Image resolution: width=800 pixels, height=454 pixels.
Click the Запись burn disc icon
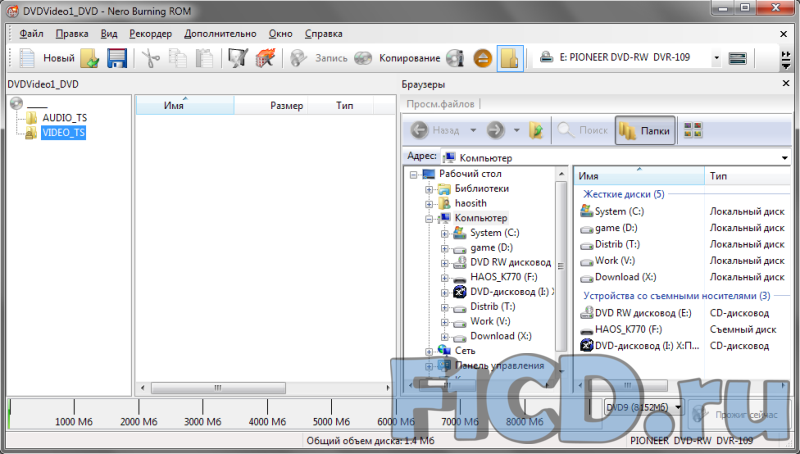(298, 58)
